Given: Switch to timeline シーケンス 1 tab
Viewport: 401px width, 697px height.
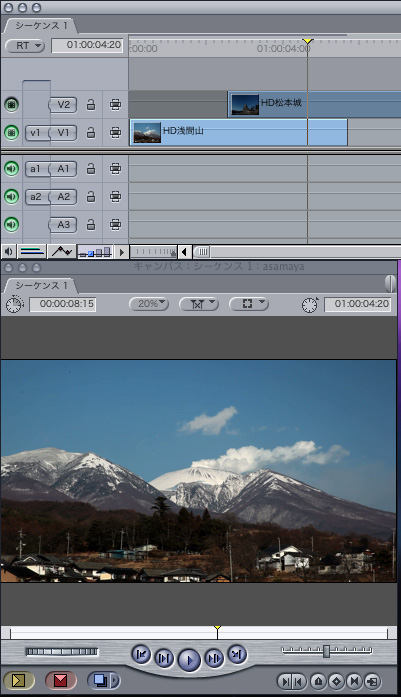Looking at the screenshot, I should [x=41, y=26].
